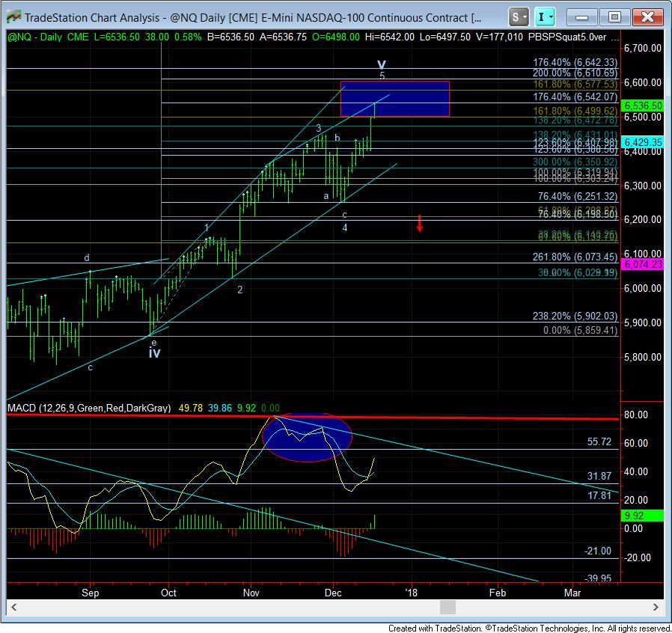
Task: Click the large 'iv' wave label
Action: (x=154, y=352)
